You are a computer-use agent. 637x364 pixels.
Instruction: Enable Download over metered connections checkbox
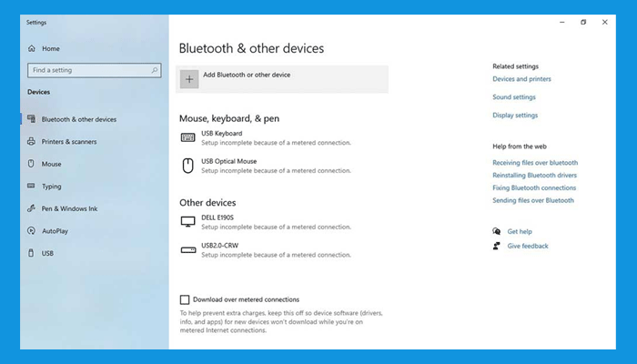tap(185, 299)
